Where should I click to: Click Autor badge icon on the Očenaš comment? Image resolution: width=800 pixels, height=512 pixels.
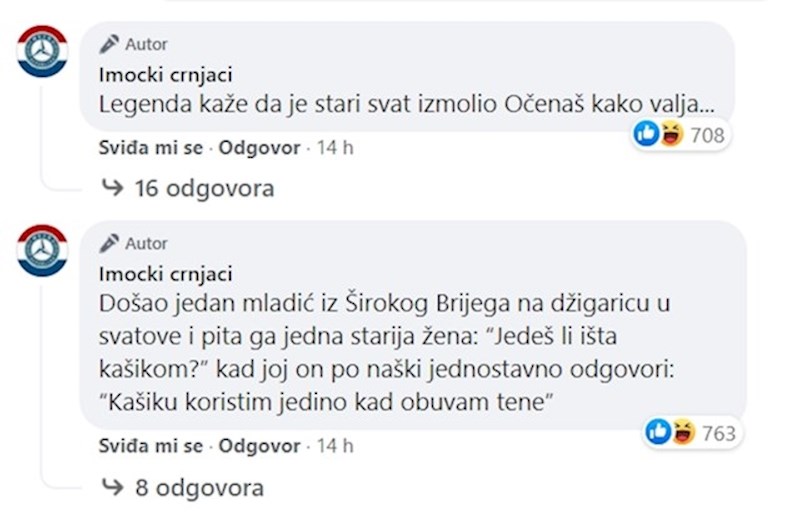coord(108,44)
